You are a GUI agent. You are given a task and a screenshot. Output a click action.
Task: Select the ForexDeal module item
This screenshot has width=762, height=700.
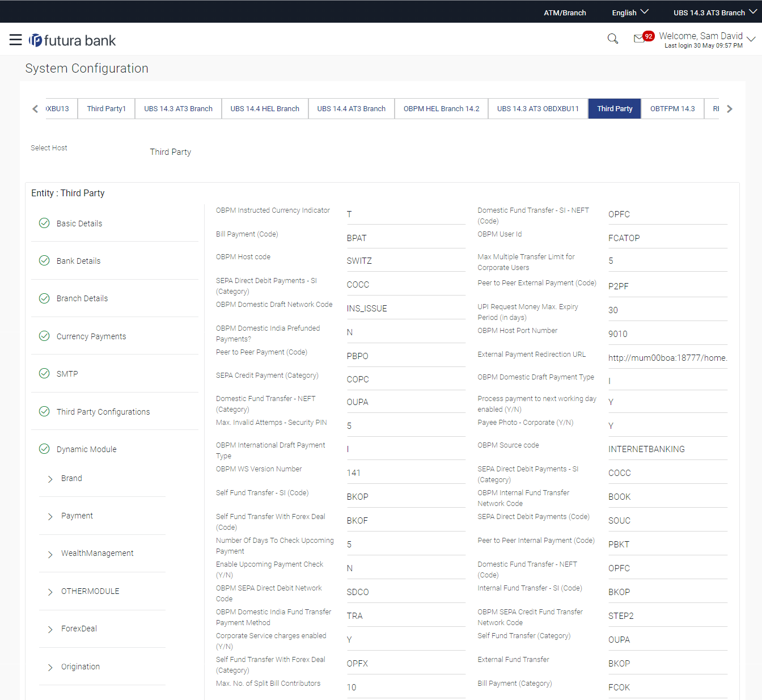(x=79, y=629)
